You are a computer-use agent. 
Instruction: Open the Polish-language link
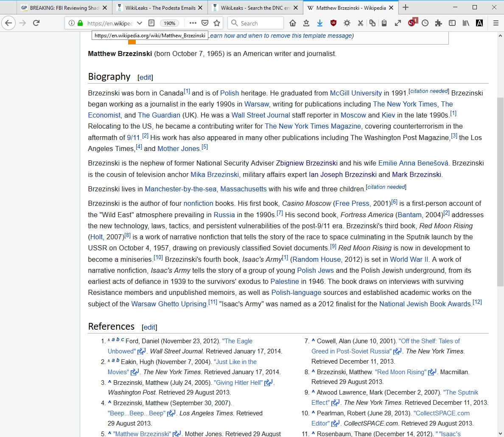(296, 293)
